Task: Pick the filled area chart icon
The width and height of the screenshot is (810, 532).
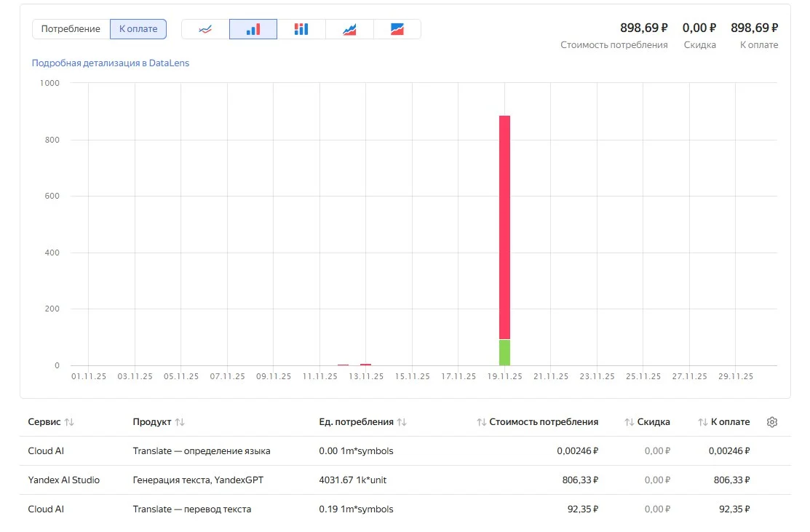Action: 397,29
